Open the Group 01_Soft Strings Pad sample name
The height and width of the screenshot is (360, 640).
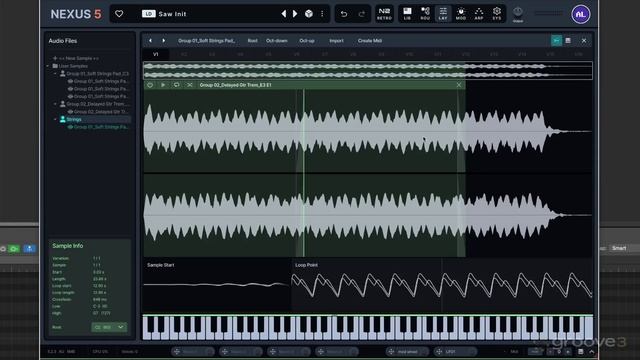pyautogui.click(x=207, y=41)
